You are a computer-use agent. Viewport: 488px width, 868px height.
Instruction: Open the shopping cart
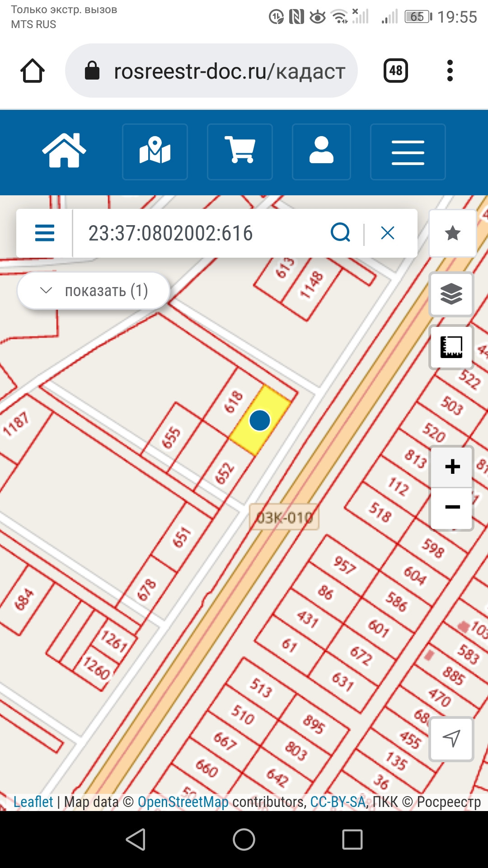click(240, 152)
